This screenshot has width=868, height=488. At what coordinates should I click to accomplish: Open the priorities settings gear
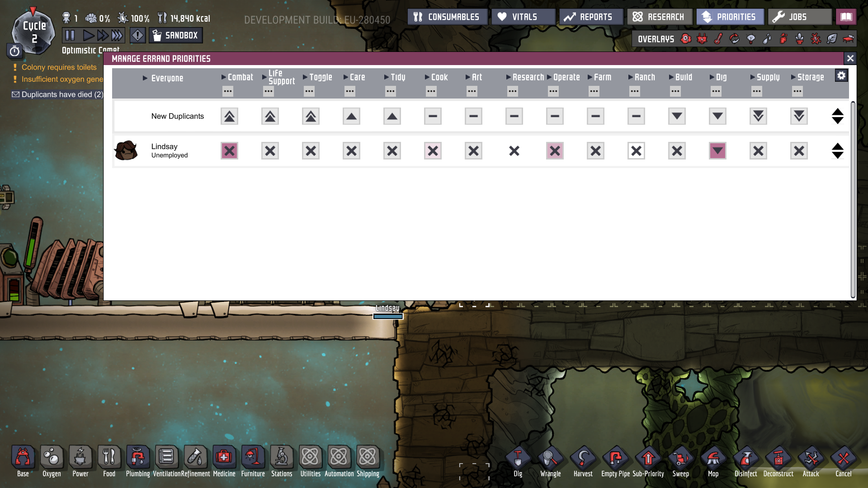pos(841,75)
